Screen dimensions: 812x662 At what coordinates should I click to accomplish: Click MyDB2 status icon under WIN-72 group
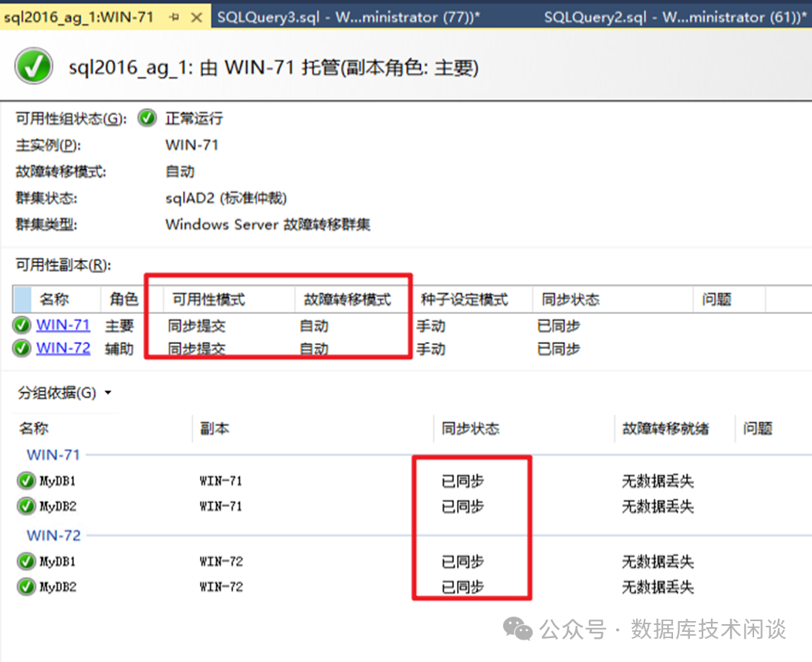[26, 586]
